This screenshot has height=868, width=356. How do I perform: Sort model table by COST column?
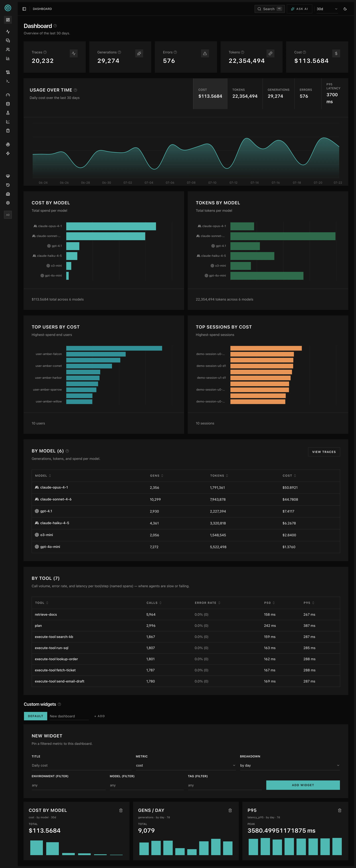click(289, 476)
